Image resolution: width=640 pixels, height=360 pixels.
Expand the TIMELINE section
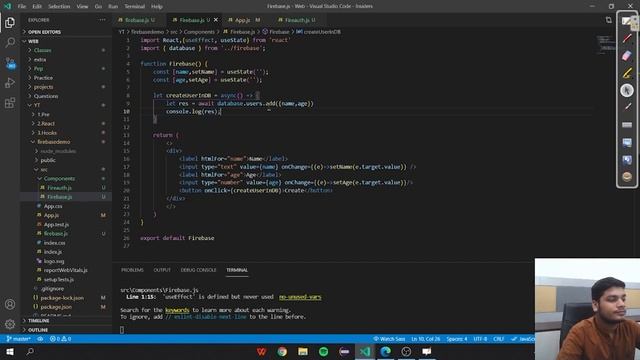point(66,321)
